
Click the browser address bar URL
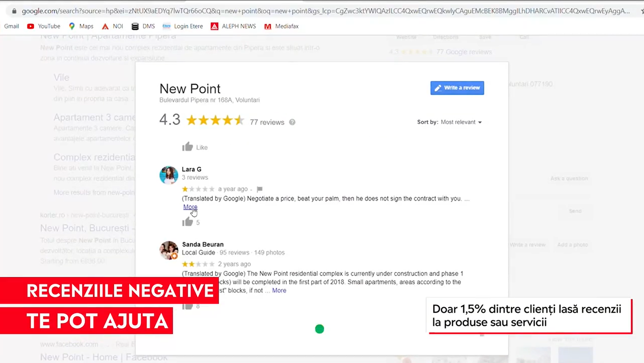(325, 11)
